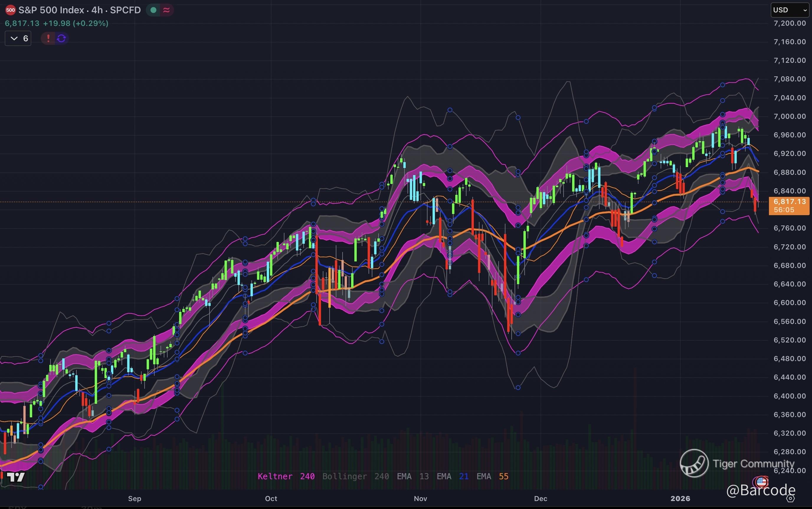Open chart settings hexagon gear icon
Screen dimensions: 812x509
[791, 498]
